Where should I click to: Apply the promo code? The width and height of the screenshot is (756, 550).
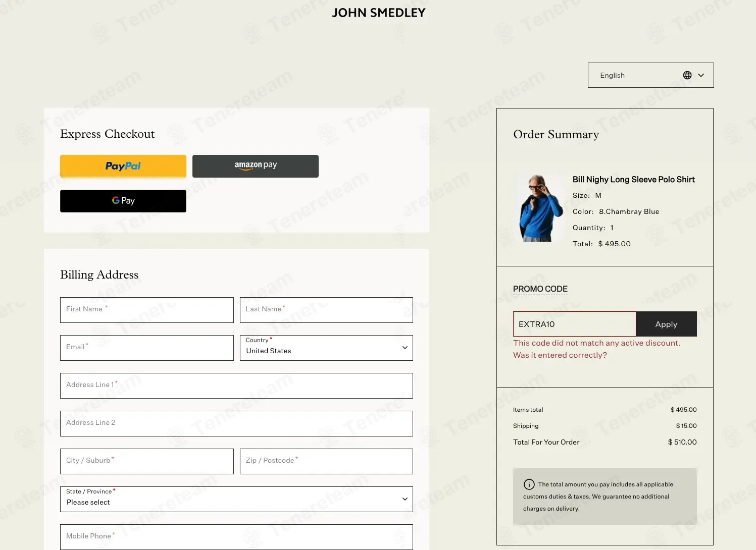[666, 324]
